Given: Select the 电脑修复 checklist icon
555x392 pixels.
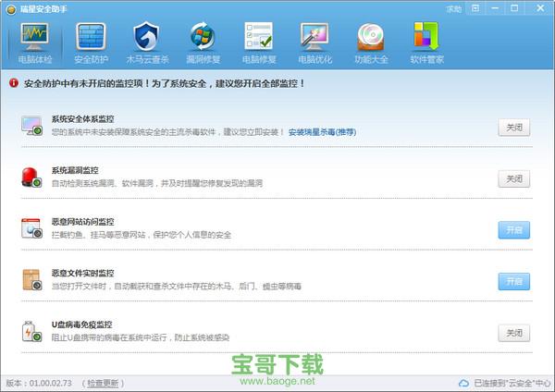Looking at the screenshot, I should (x=257, y=43).
